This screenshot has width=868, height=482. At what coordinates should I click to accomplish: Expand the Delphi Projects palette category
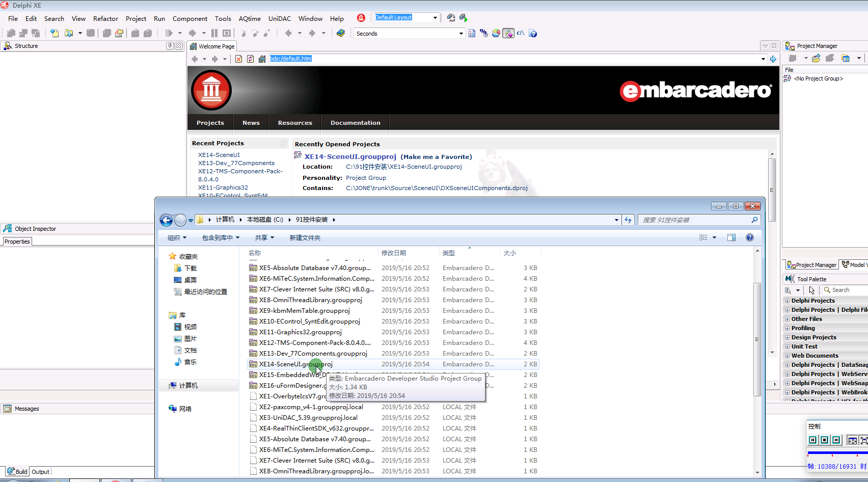[787, 301]
